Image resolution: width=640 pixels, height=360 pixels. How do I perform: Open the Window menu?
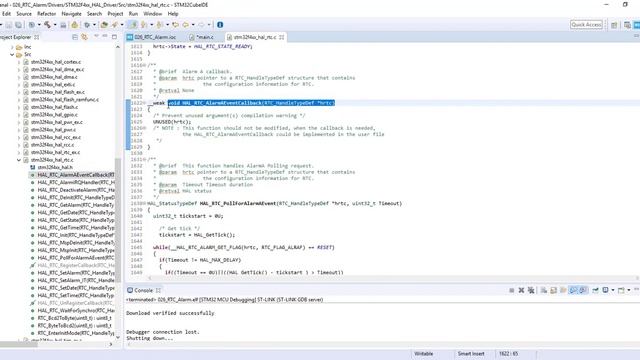pos(153,13)
